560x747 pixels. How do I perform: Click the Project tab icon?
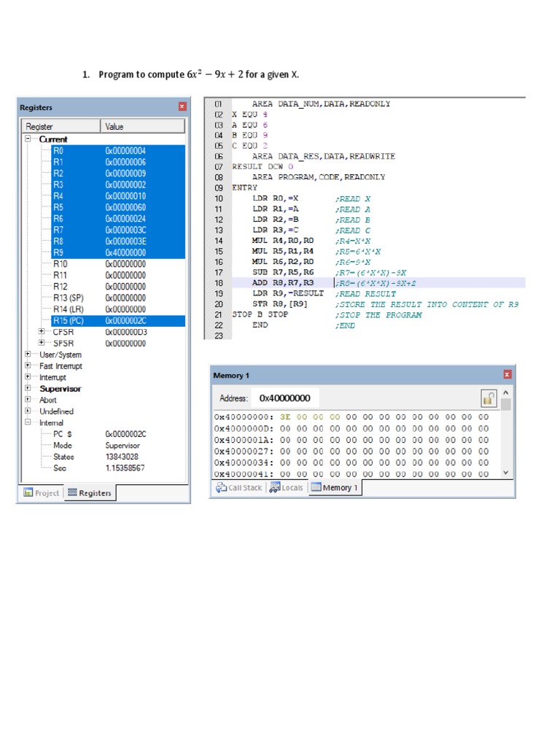28,492
